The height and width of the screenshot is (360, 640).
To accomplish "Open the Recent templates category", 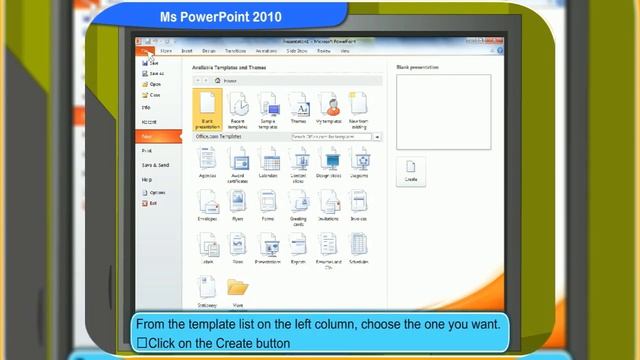I will click(x=238, y=110).
